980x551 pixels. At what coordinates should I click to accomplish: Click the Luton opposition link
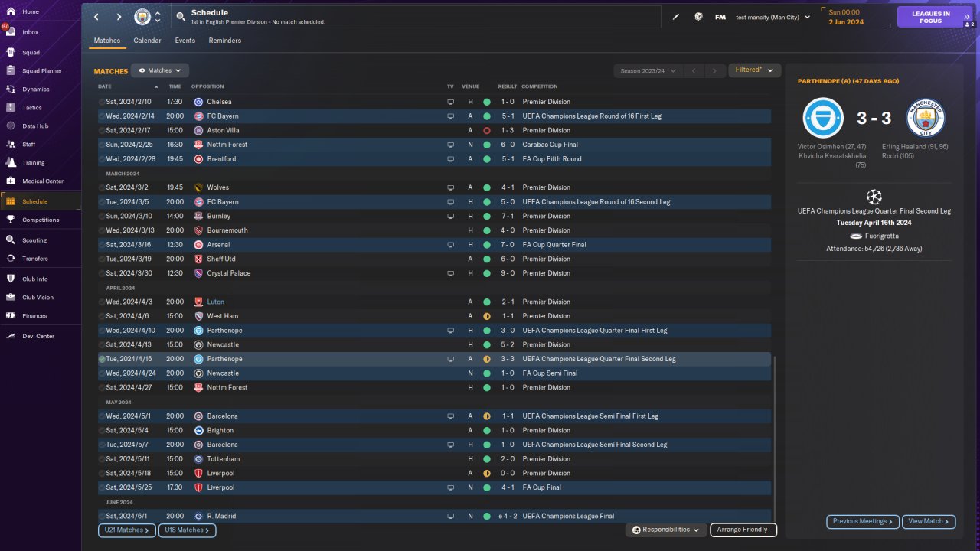tap(215, 302)
